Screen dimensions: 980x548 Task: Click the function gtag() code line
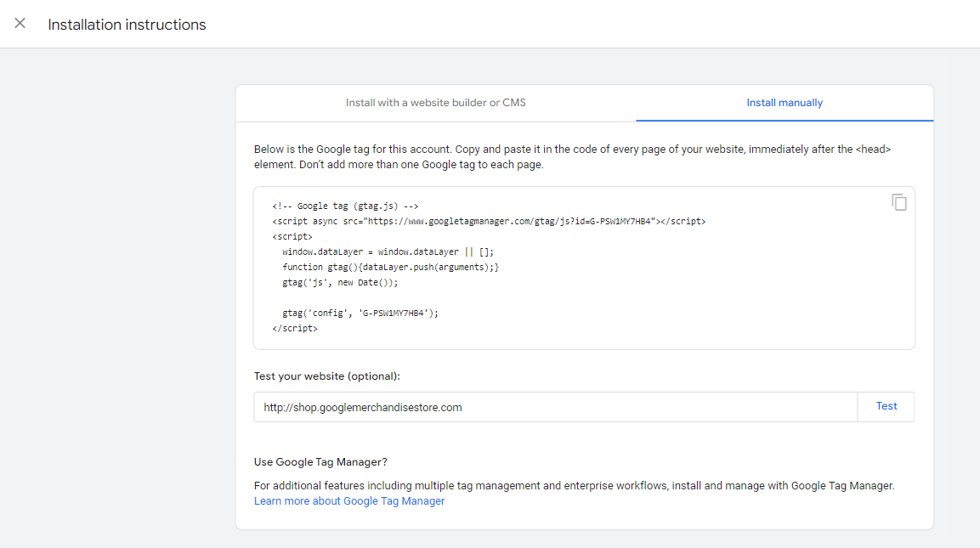point(391,268)
